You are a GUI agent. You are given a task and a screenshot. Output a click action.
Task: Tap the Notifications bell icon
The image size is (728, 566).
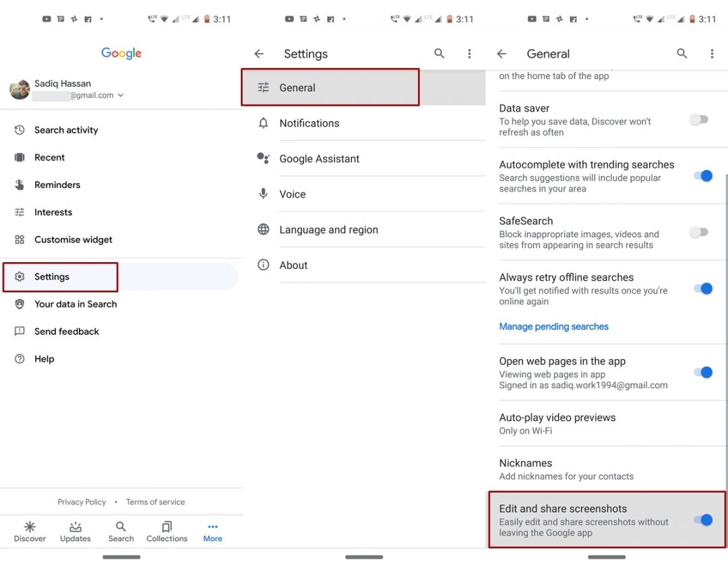point(264,123)
